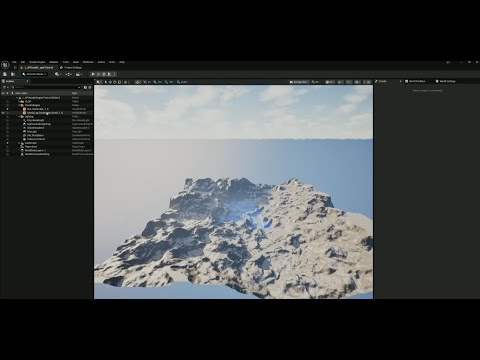Select the SM_SkySphere row

(x=47, y=135)
